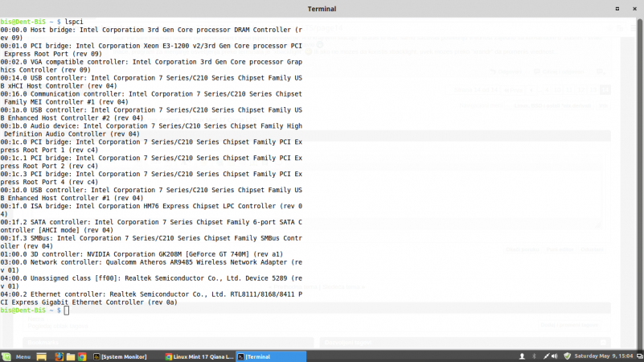644x362 pixels.
Task: Open the update manager shield icon
Action: (x=567, y=356)
